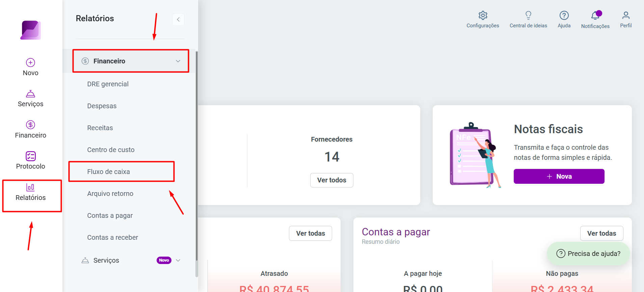Click the Atrasado label

click(x=274, y=273)
